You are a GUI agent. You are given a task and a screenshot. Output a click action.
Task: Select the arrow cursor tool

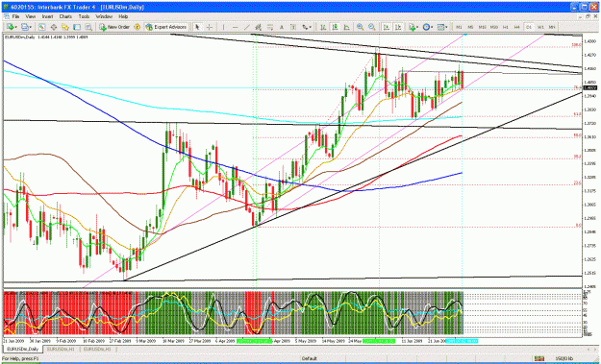[197, 27]
